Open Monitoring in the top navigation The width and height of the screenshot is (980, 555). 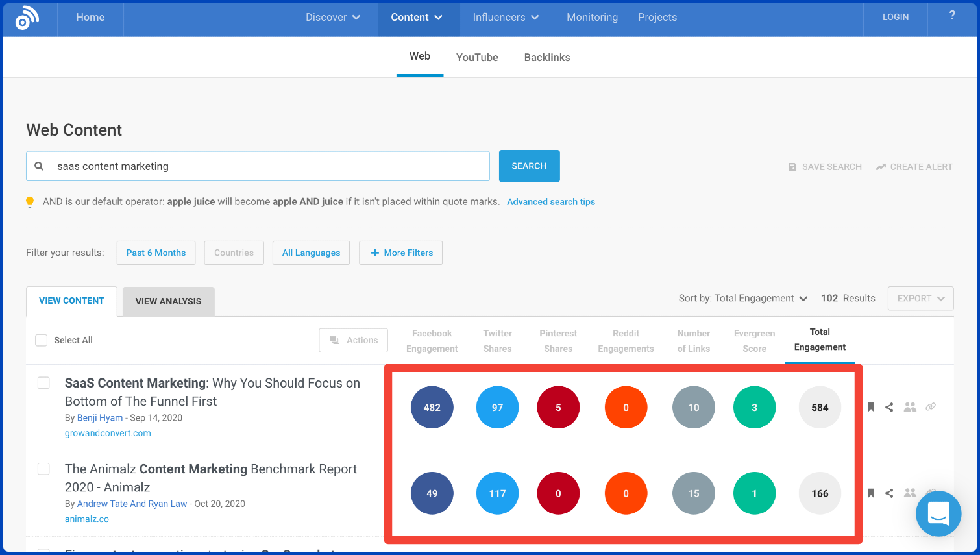point(592,18)
